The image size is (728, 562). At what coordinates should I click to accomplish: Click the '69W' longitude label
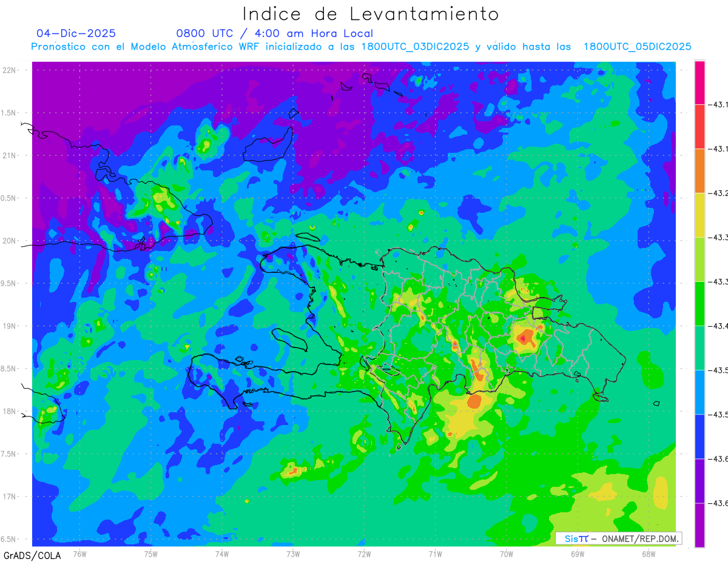pos(578,554)
